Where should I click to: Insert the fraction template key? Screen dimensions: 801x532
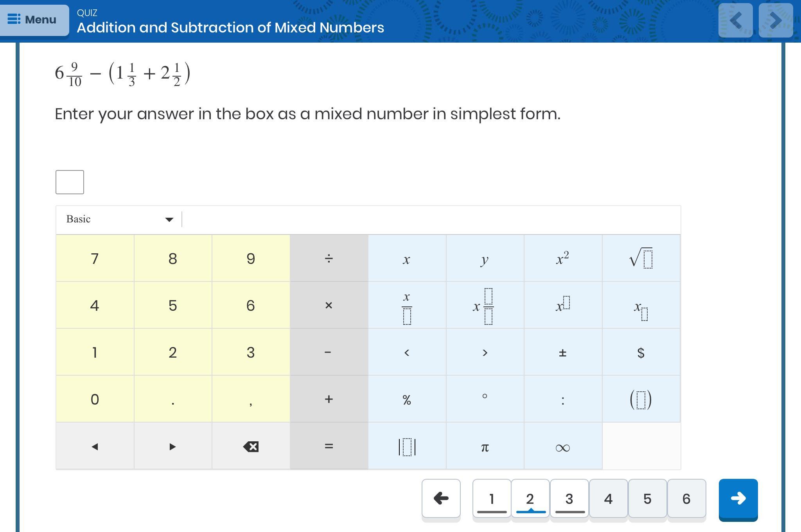(407, 305)
